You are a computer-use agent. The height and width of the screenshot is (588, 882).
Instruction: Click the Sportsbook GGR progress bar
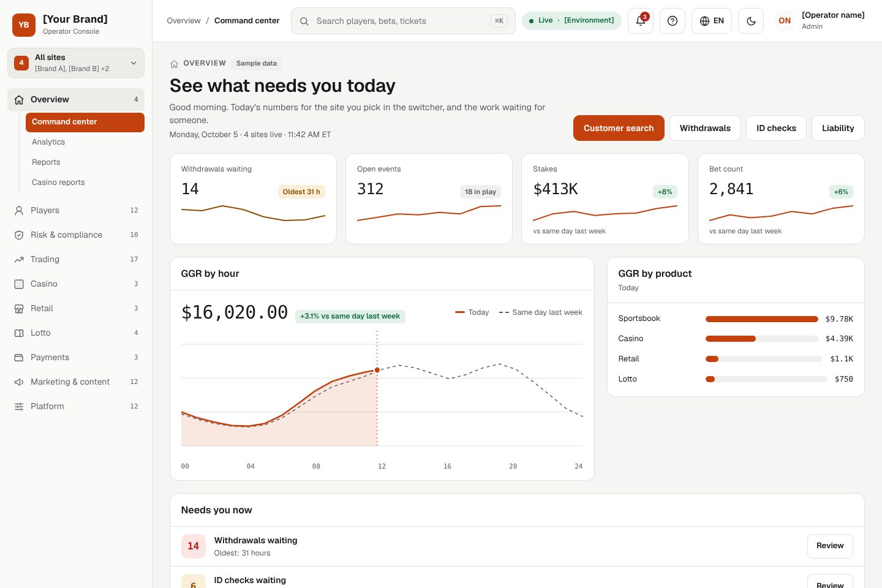pyautogui.click(x=762, y=319)
